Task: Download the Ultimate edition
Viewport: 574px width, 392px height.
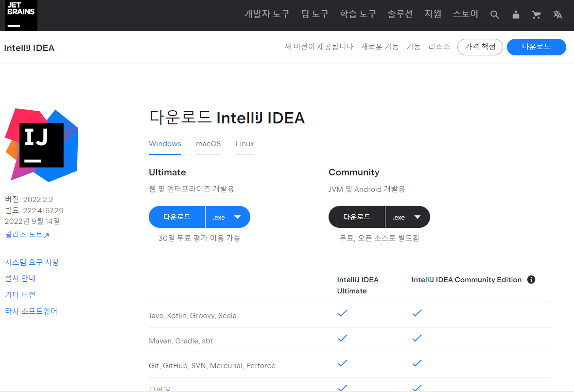Action: tap(177, 217)
